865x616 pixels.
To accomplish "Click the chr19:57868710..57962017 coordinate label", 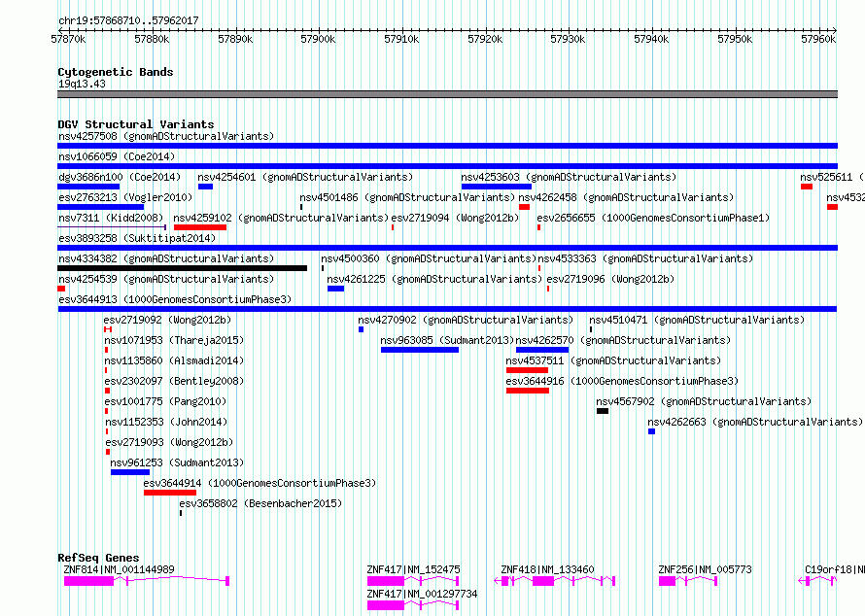I will coord(128,20).
